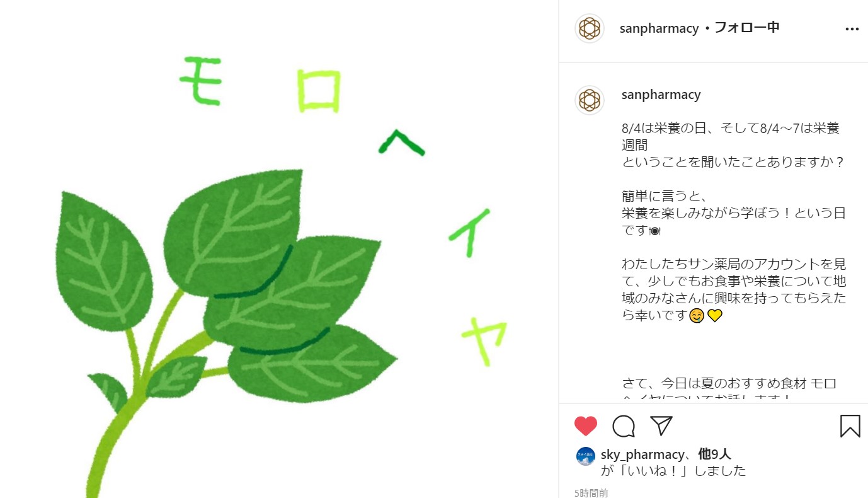Click the yellow heart emoji in the caption

[x=714, y=316]
